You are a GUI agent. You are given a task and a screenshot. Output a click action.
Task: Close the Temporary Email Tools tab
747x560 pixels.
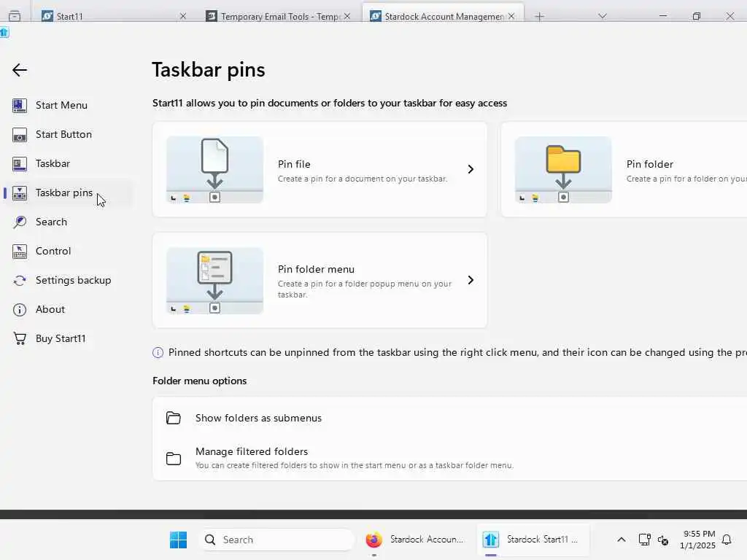coord(347,16)
